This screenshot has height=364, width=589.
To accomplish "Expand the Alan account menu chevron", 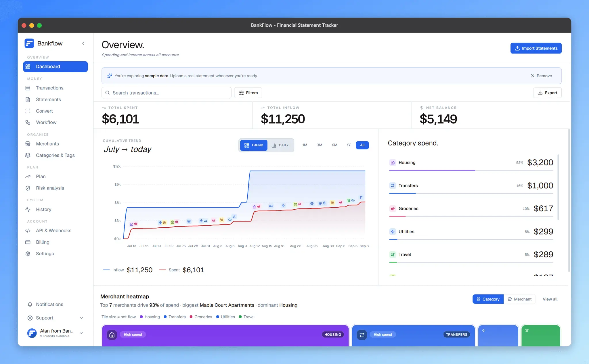I will tap(81, 333).
